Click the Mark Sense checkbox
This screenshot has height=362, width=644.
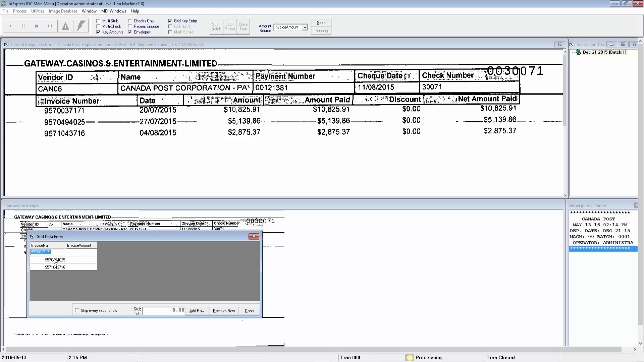tap(170, 32)
